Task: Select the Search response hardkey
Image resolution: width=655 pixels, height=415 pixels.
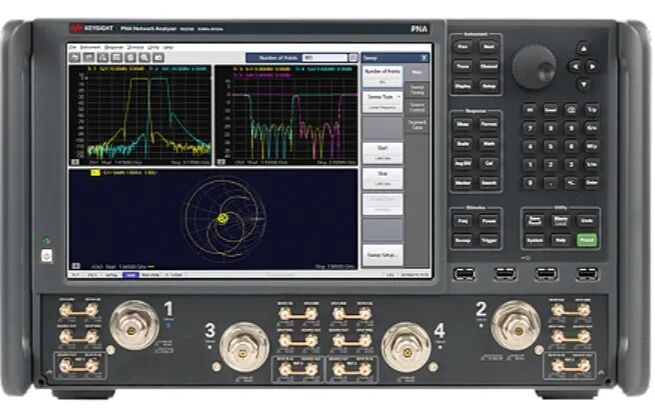Action: [x=488, y=183]
